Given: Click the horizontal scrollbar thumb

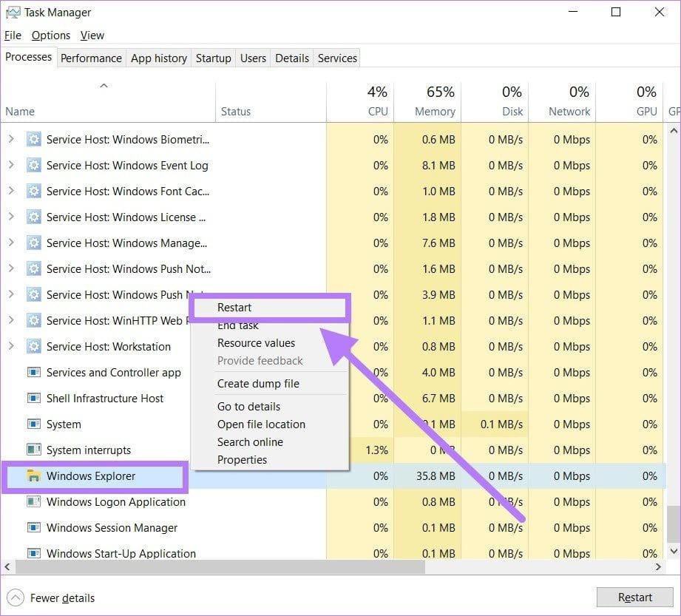Looking at the screenshot, I should click(220, 566).
